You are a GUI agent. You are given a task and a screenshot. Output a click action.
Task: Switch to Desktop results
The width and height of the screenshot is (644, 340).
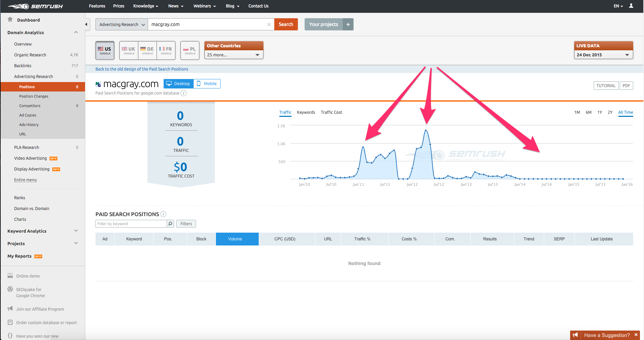(x=178, y=84)
